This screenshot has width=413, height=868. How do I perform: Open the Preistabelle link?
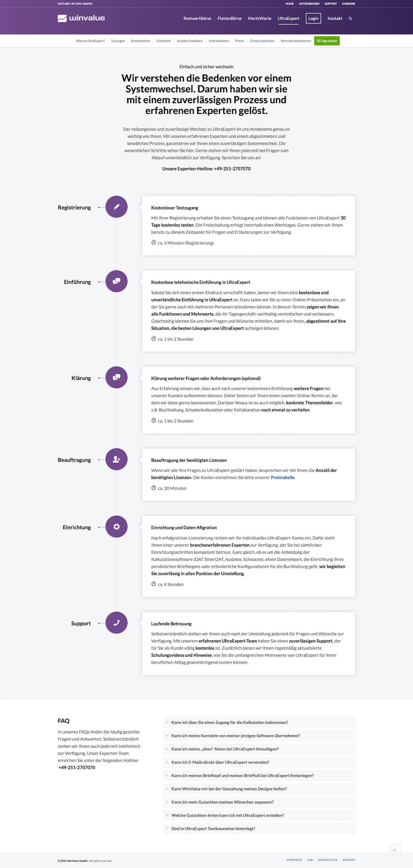pos(282,478)
